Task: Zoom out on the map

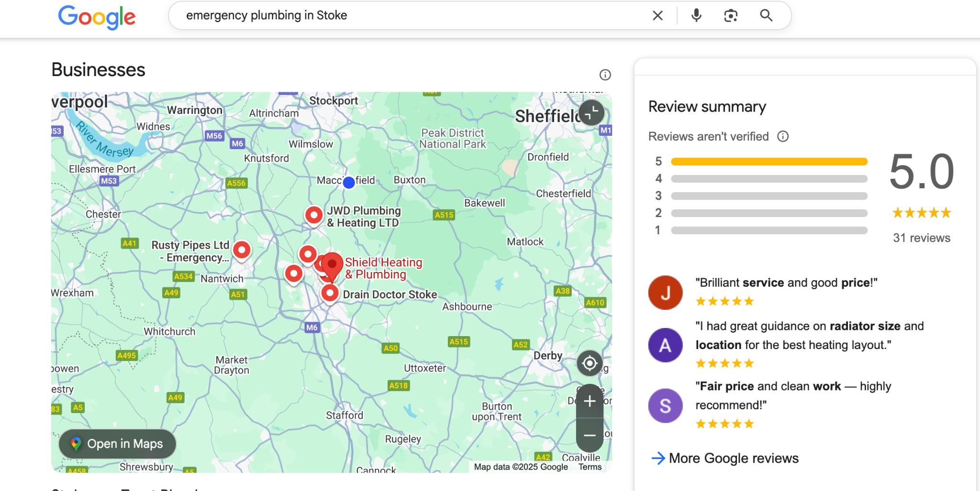Action: coord(590,435)
